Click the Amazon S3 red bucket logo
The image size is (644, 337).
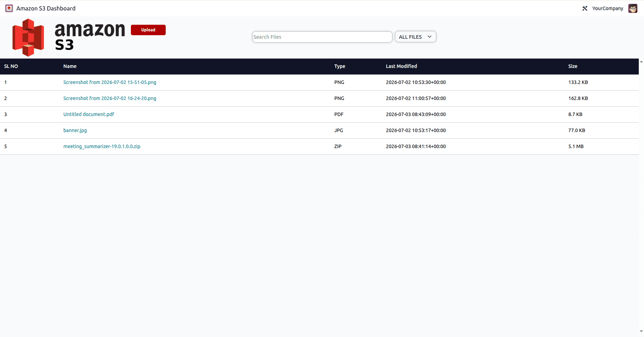tap(28, 38)
